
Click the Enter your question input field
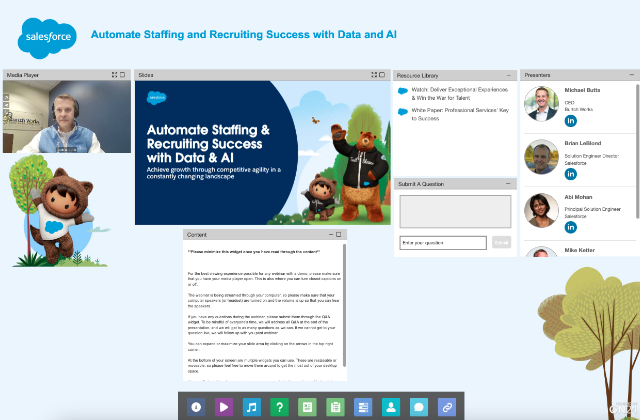(443, 243)
